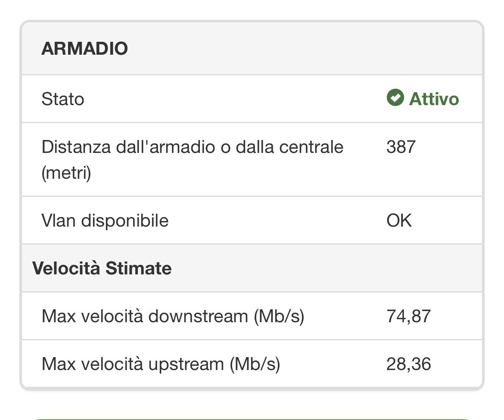Image resolution: width=504 pixels, height=420 pixels.
Task: Click the Velocità Stimate section header
Action: (x=102, y=268)
